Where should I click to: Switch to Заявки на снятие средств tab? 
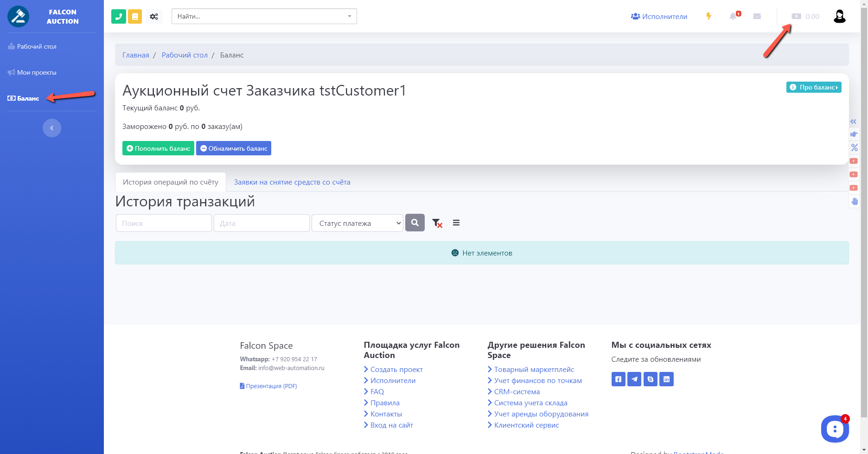click(292, 182)
